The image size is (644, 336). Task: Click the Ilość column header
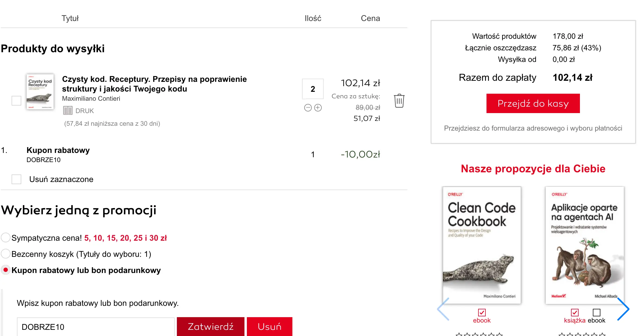(x=313, y=18)
